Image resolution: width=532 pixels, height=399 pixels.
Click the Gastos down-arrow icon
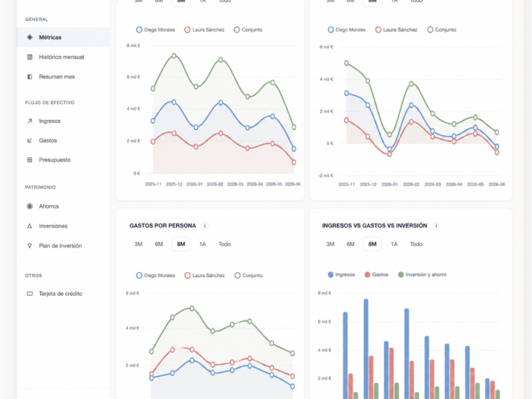click(x=30, y=140)
